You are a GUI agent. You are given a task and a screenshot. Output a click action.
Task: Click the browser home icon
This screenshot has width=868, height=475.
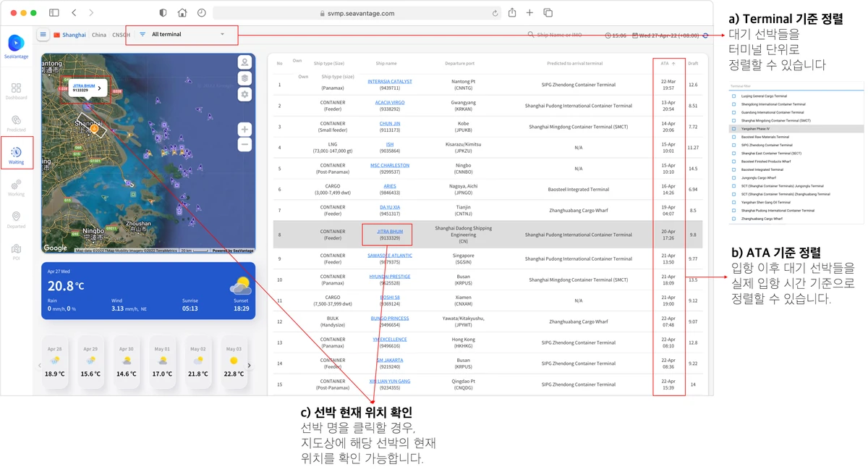(x=182, y=13)
